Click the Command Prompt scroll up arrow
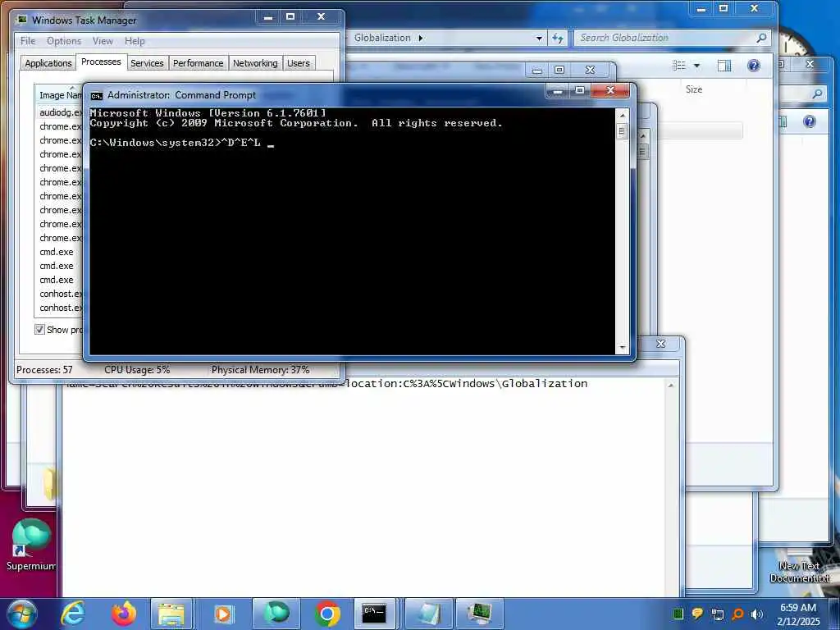 [x=622, y=115]
